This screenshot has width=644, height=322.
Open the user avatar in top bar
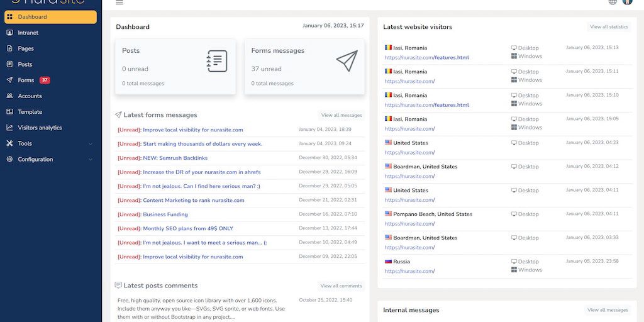click(627, 2)
